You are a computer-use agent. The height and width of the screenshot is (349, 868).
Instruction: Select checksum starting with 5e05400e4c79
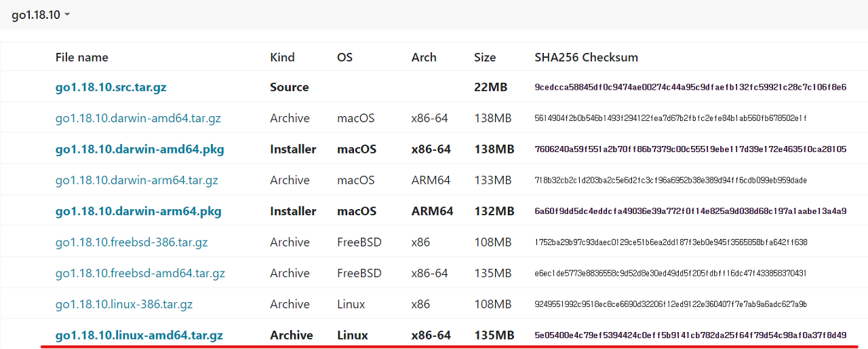(690, 335)
